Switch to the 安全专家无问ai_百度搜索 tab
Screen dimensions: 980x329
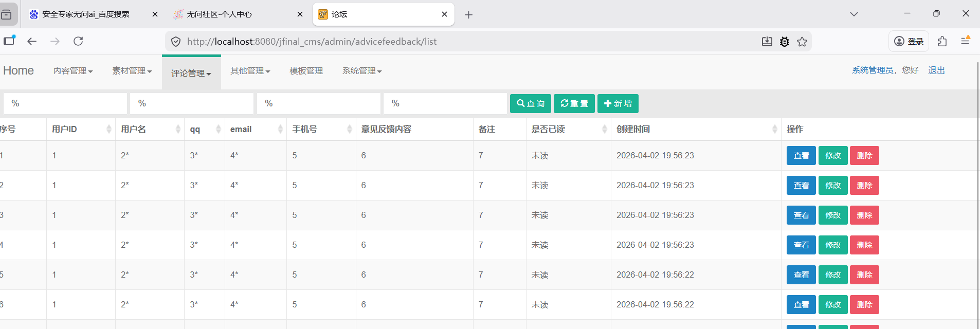click(x=93, y=14)
